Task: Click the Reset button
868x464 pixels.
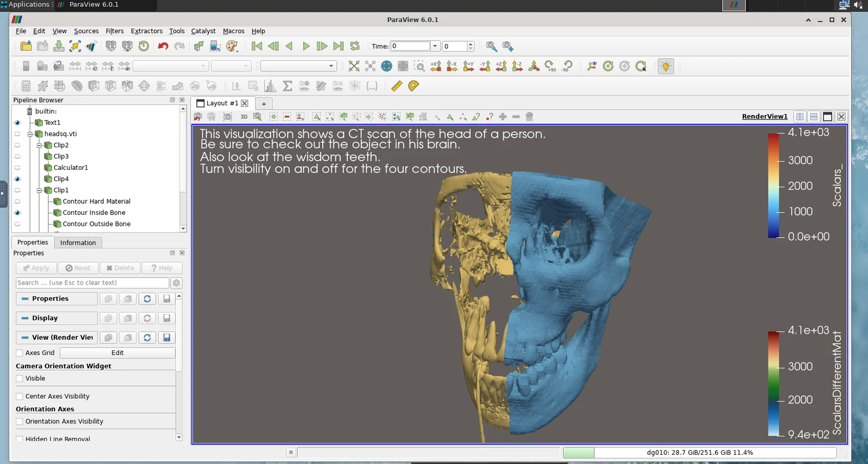Action: 78,268
